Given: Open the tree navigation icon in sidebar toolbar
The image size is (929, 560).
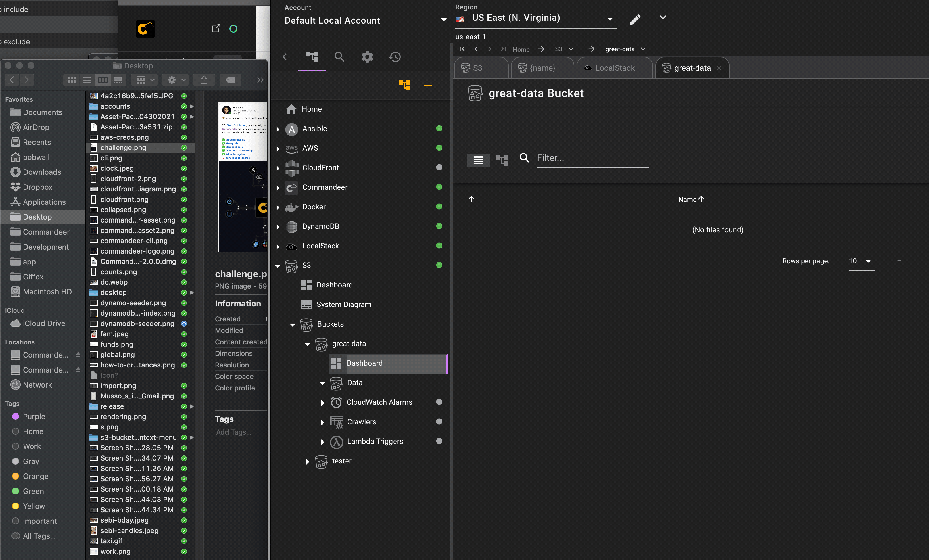Looking at the screenshot, I should point(312,57).
